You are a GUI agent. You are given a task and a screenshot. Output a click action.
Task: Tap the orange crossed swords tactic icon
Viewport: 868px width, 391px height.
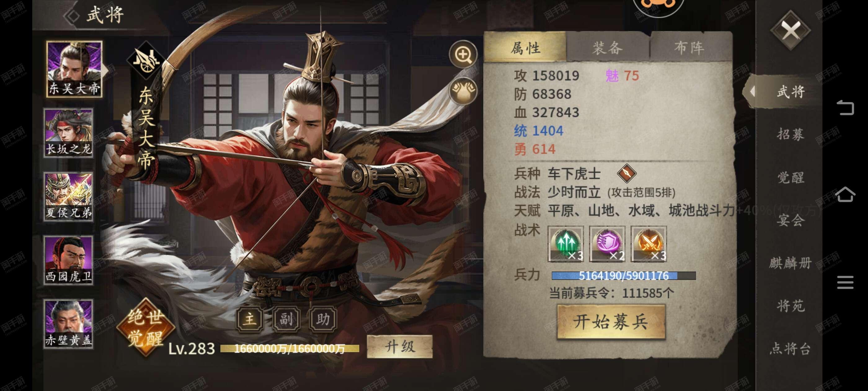(x=649, y=244)
